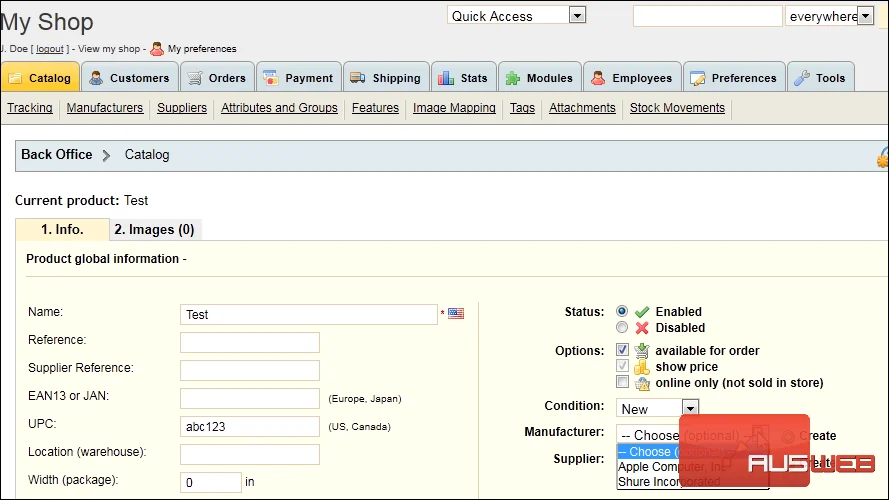This screenshot has height=500, width=889.
Task: Open the everywhere search scope dropdown
Action: 829,16
